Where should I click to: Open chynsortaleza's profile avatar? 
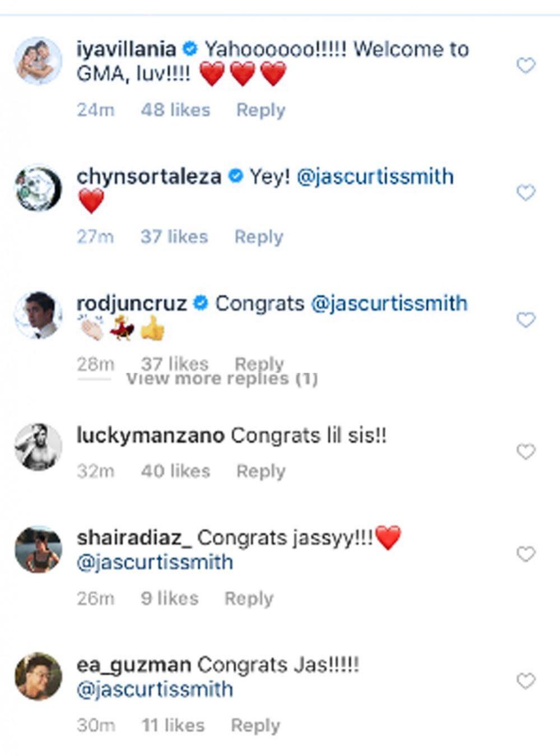click(x=38, y=188)
